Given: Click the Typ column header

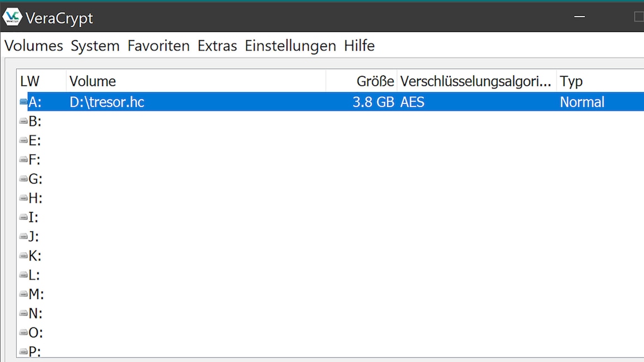Looking at the screenshot, I should coord(571,81).
